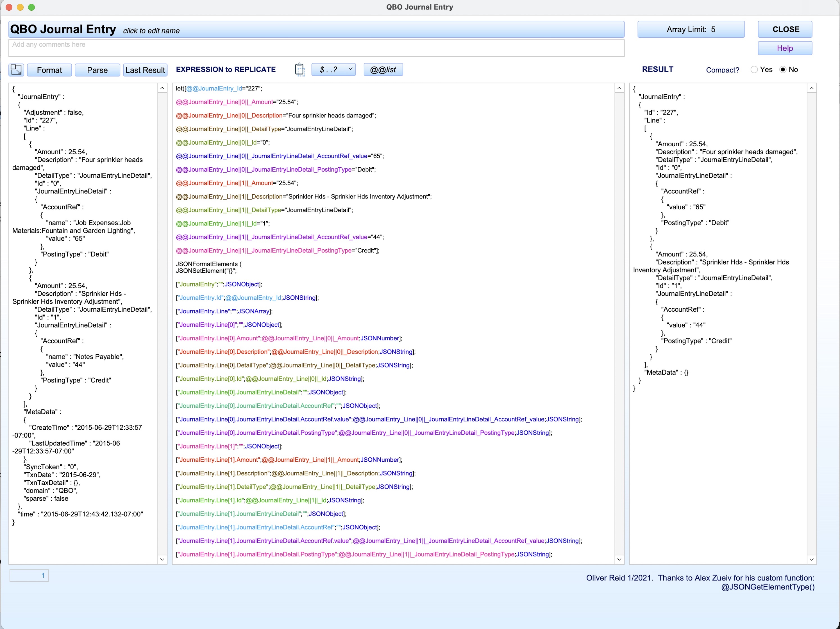Click line ["JournalEntry.Line[0]";"";JSONObject];

(229, 325)
